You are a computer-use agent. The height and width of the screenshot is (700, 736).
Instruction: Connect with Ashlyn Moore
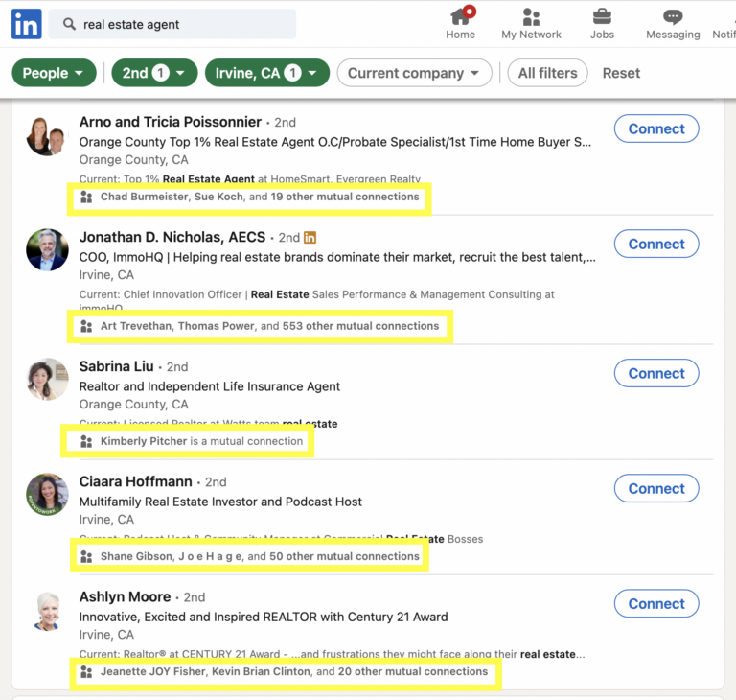(x=656, y=604)
